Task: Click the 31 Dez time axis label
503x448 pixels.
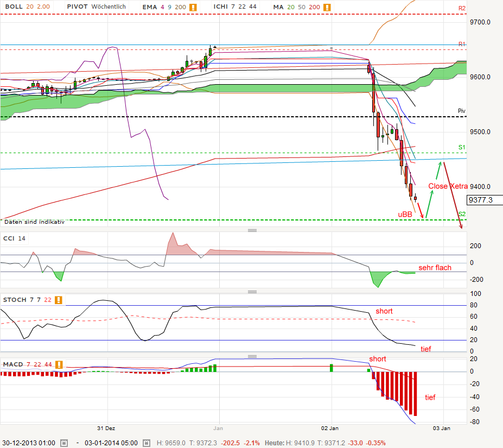Action: tap(106, 428)
